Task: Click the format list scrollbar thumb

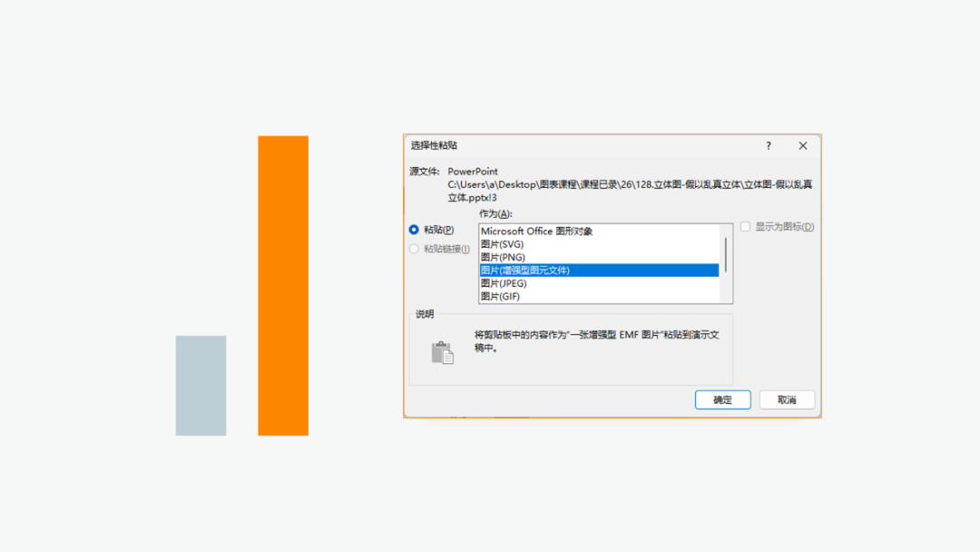Action: point(726,254)
